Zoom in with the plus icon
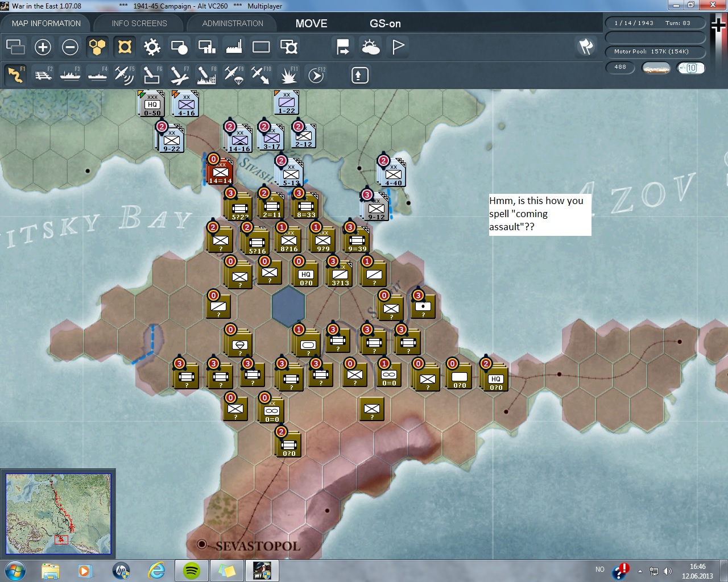 coord(43,47)
